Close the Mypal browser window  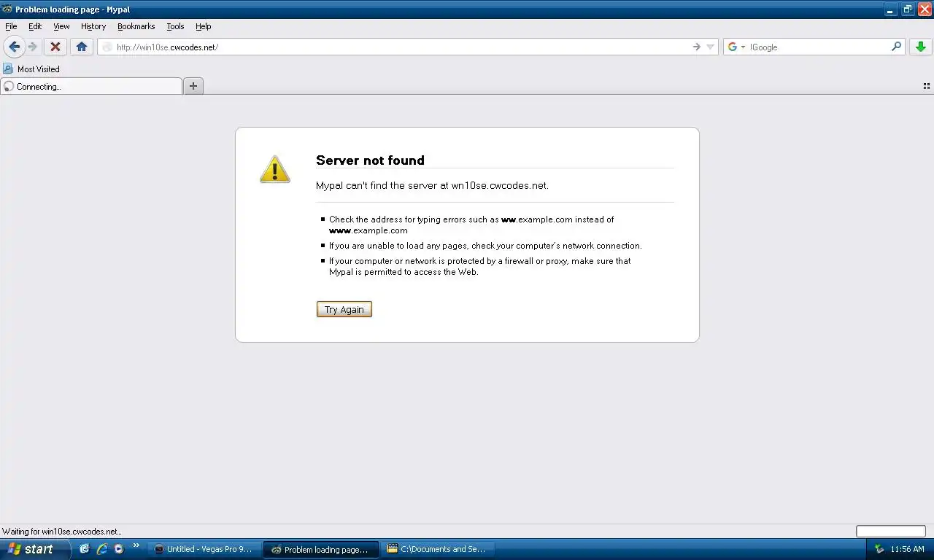point(925,9)
